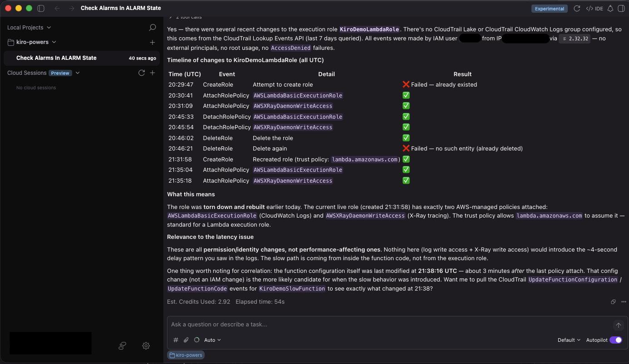The width and height of the screenshot is (629, 364).
Task: Focus the Ask a question input field
Action: click(390, 325)
